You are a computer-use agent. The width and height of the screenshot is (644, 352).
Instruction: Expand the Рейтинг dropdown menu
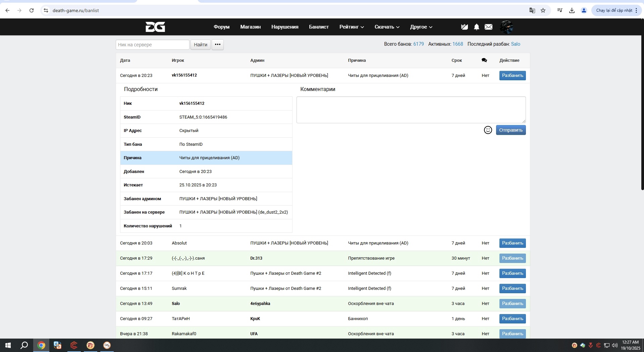[351, 27]
